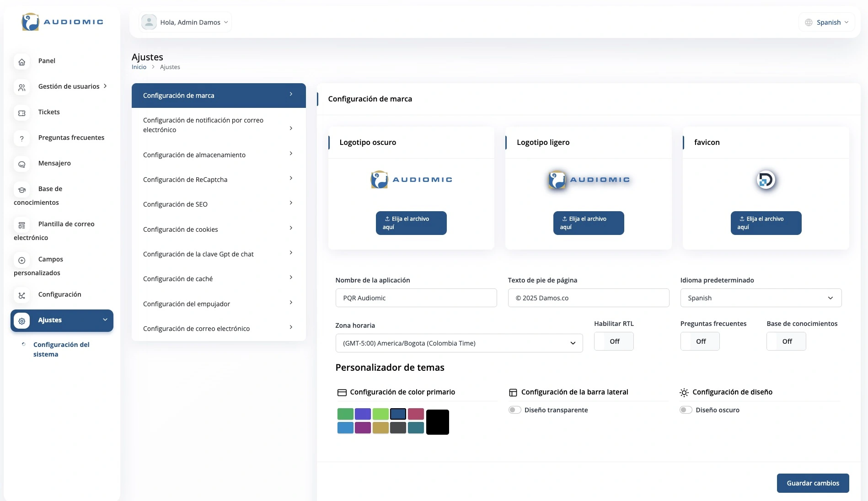Click the Preguntas frecuentes question mark icon
The width and height of the screenshot is (868, 501).
(21, 139)
